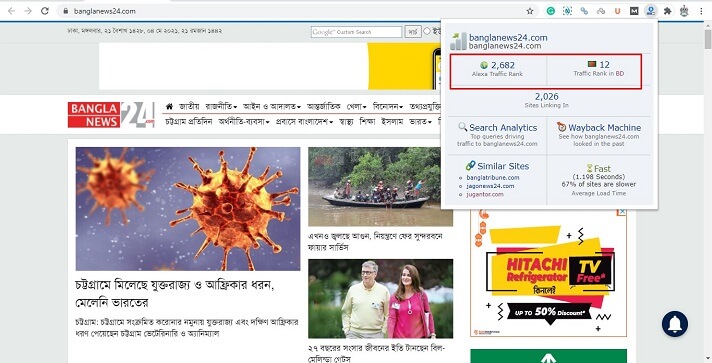Click the Similar Sites chain icon
Viewport: 712px width, 363px height.
pos(470,165)
